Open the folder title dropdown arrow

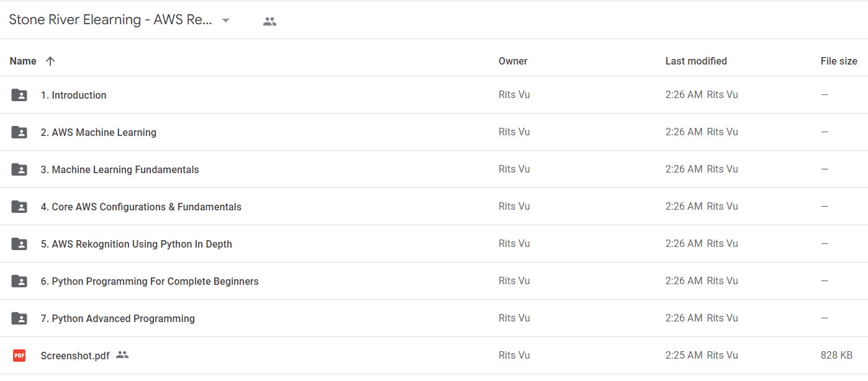226,20
